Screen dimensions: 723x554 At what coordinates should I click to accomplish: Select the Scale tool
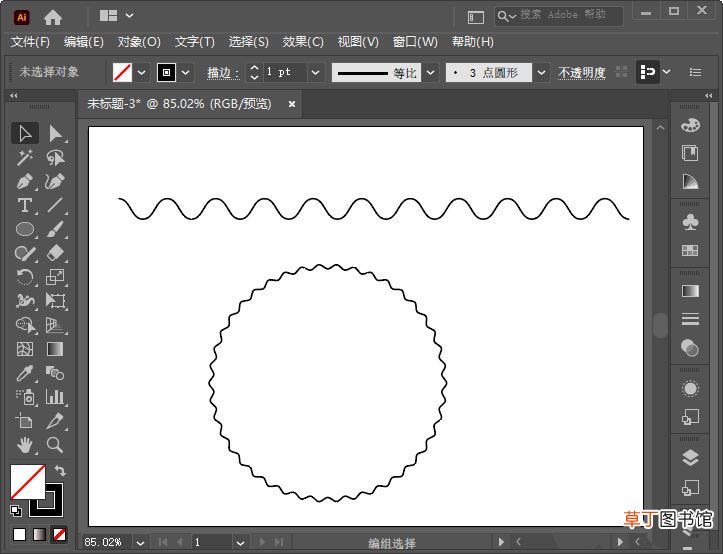[55, 277]
